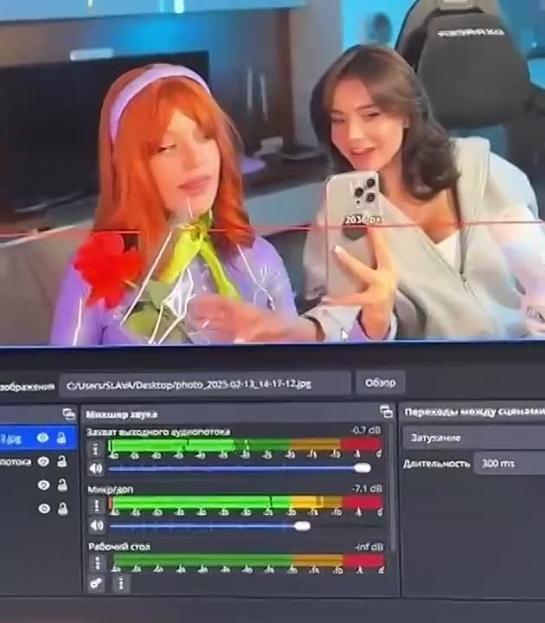Viewport: 545px width, 623px height.
Task: Open advanced audio properties gear icon
Action: (96, 583)
